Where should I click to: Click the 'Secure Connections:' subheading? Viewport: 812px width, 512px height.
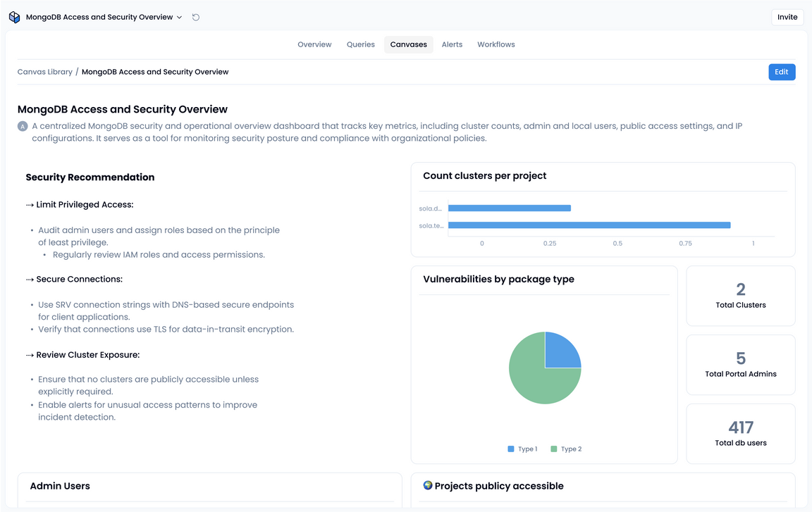[79, 280]
